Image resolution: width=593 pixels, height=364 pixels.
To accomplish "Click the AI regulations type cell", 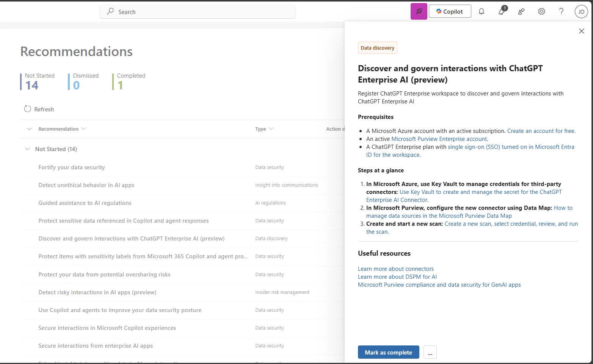I will [271, 203].
